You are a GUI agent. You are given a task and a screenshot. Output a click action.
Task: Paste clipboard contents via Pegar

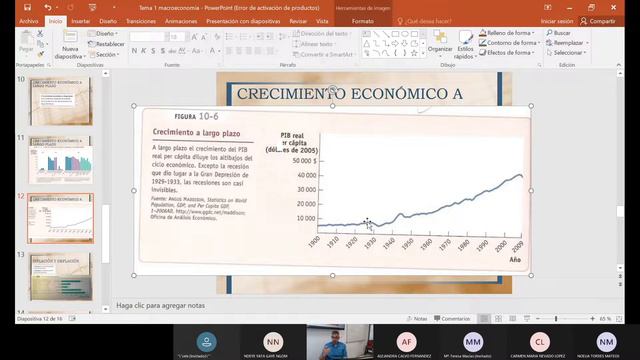[26, 41]
